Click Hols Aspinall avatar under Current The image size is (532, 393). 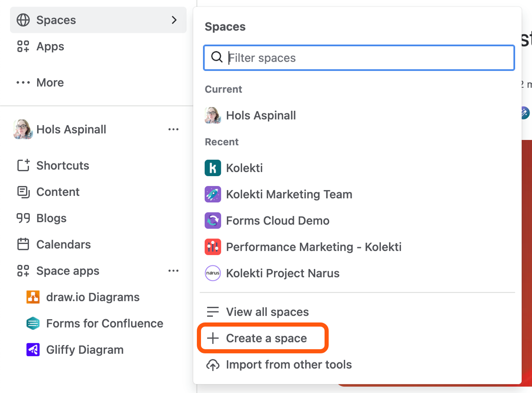coord(213,115)
